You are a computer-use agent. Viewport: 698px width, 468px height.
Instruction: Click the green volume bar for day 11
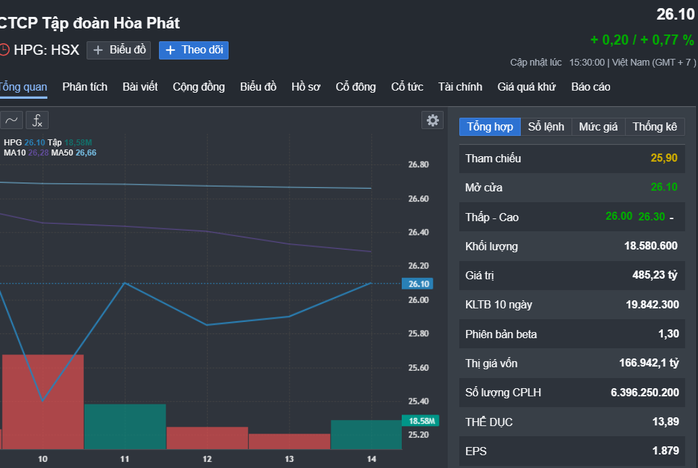coord(125,427)
